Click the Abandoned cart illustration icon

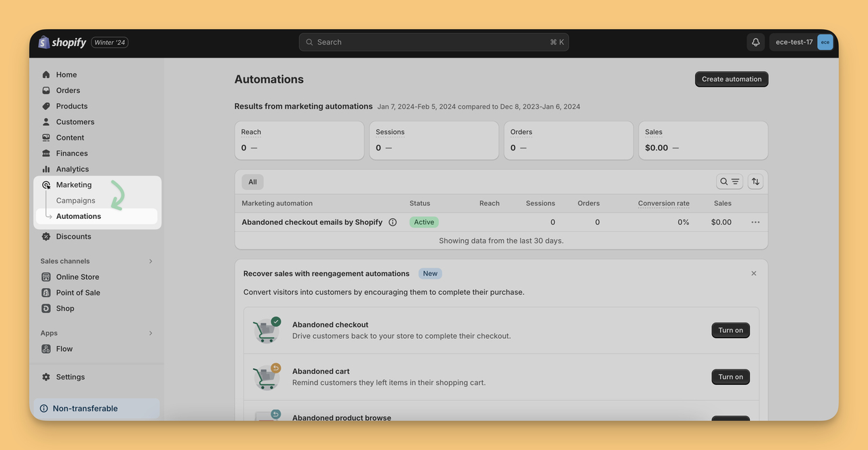[267, 377]
